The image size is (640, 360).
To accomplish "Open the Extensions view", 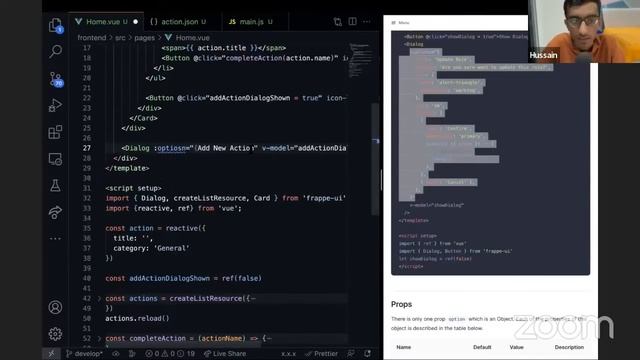I will click(55, 132).
